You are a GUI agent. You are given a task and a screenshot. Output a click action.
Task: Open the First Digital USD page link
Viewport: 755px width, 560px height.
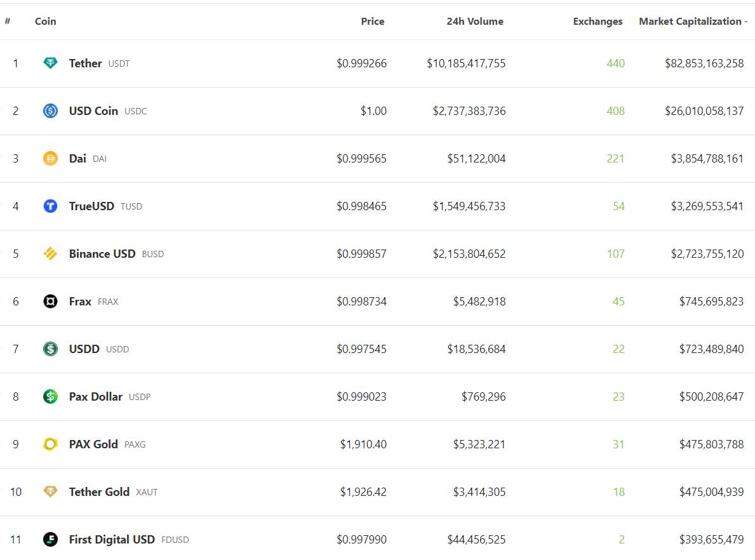tap(112, 539)
